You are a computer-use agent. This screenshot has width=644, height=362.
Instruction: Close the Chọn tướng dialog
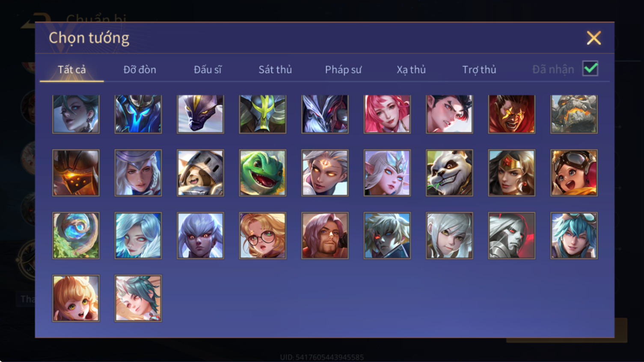[594, 38]
